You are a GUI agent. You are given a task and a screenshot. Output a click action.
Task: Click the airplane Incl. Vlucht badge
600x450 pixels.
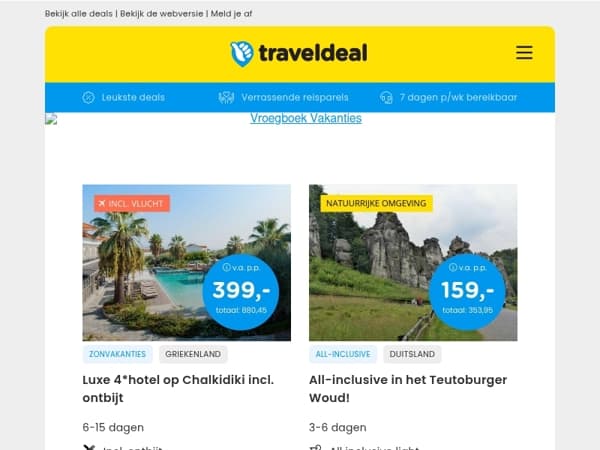point(132,204)
